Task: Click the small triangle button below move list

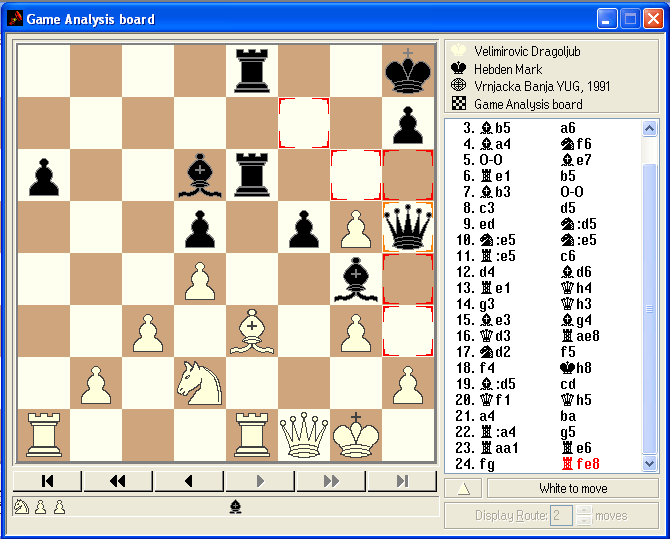Action: pos(463,488)
